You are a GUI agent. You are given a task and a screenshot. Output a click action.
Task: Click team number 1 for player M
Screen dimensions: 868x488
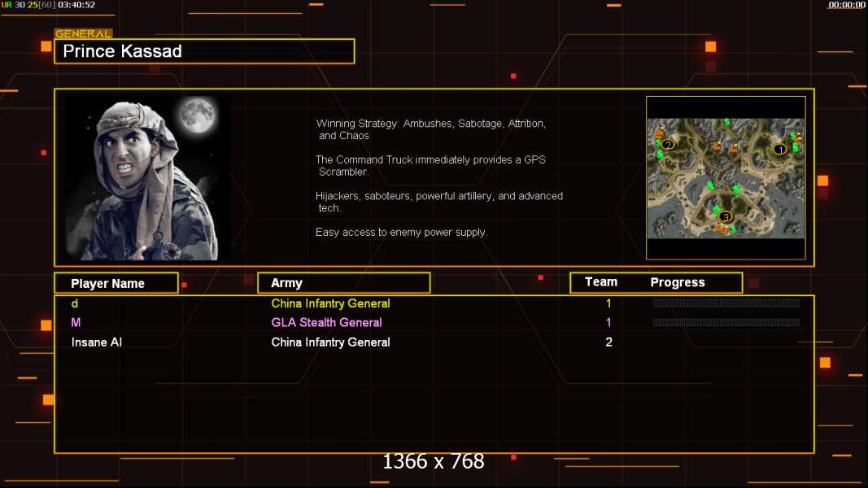click(608, 322)
